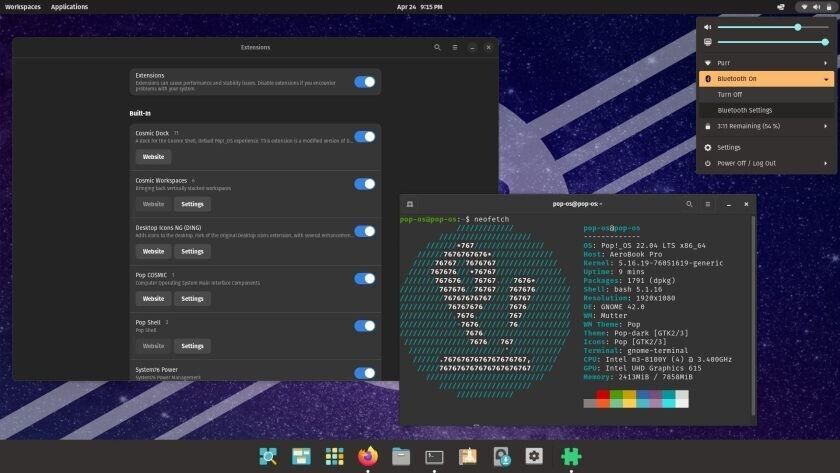The height and width of the screenshot is (473, 840).
Task: Click 'Terminal: gnome-terminal' line
Action: (636, 350)
